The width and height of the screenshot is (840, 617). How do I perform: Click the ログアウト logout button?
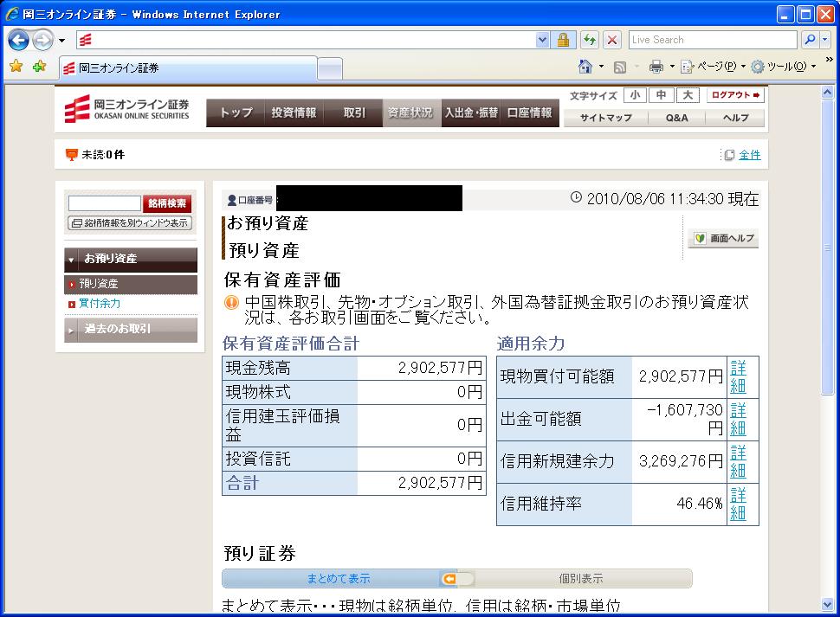[735, 95]
